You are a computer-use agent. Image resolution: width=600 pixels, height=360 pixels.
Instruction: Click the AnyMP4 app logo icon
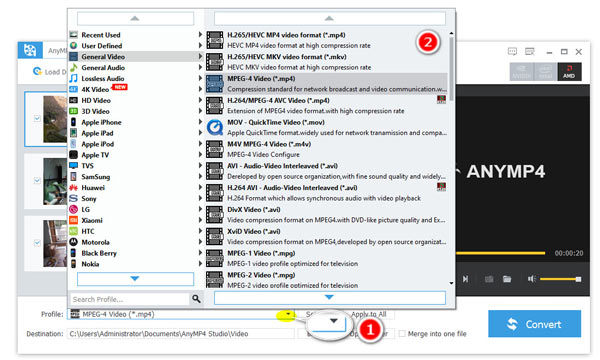click(30, 50)
